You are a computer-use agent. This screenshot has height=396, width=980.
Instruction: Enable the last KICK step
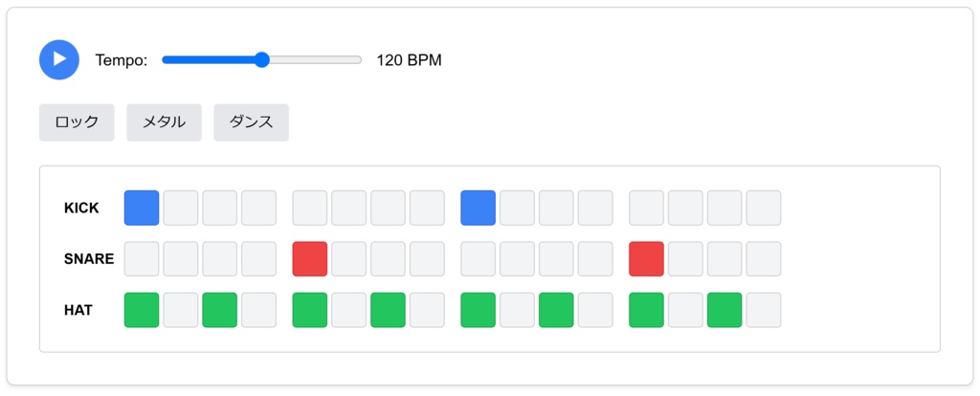(x=764, y=208)
